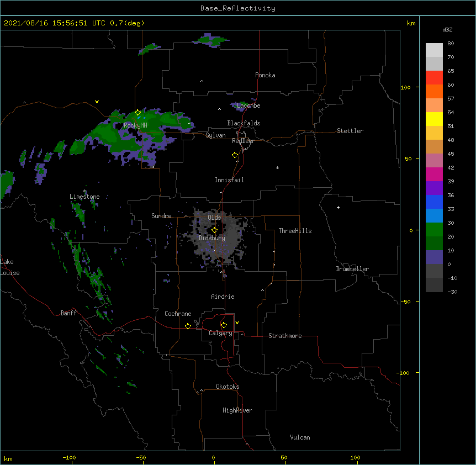The image size is (476, 465).
Task: Click the RedDeer city label
Action: coord(243,141)
